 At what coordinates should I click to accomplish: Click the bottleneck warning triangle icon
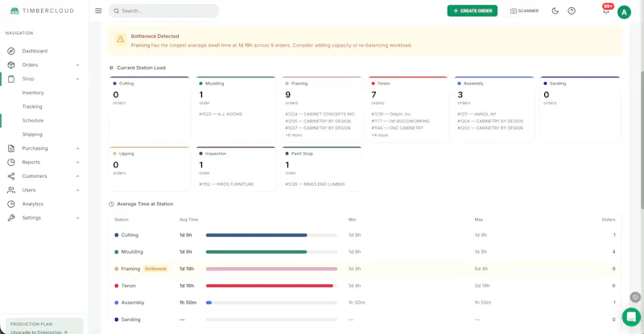120,39
